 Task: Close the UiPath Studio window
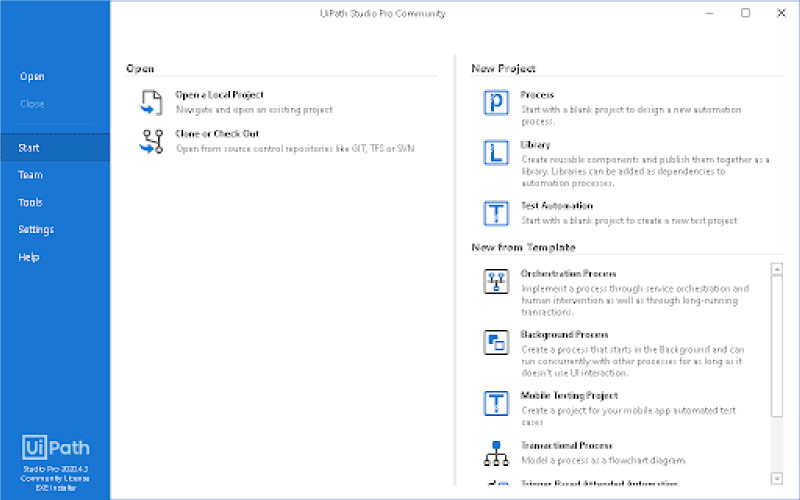coord(781,13)
